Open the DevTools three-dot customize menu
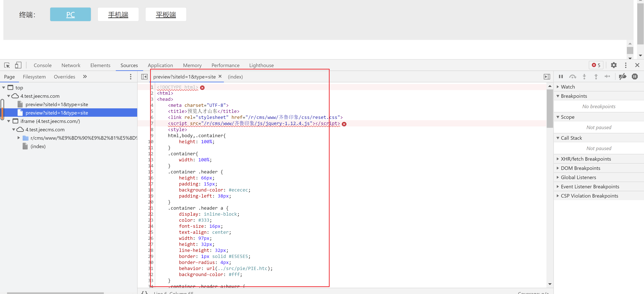The image size is (644, 294). coord(626,65)
